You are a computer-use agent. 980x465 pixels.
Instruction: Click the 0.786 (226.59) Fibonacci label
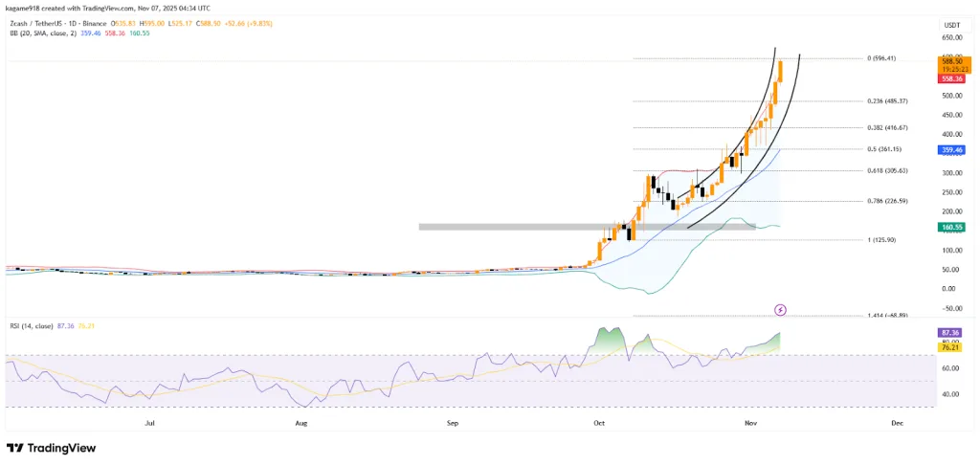coord(887,201)
